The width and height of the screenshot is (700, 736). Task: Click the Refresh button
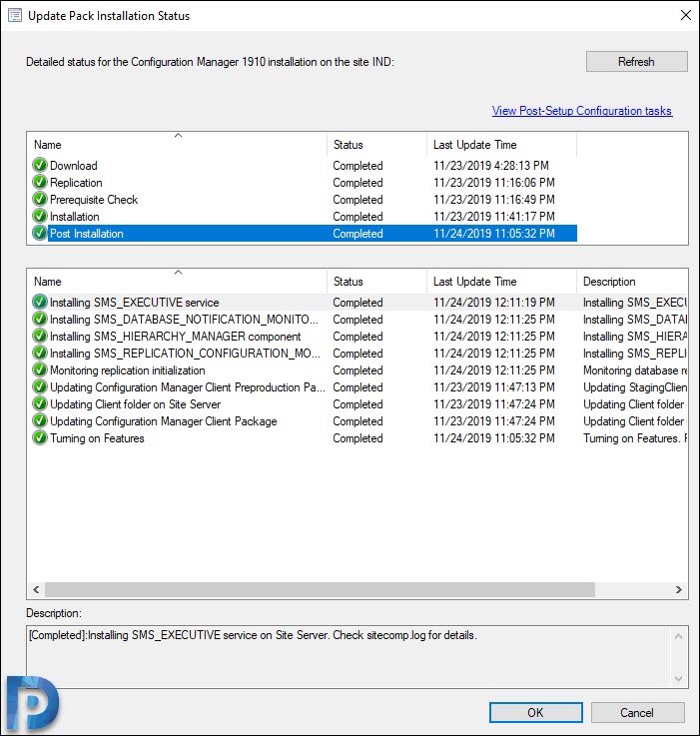(637, 62)
